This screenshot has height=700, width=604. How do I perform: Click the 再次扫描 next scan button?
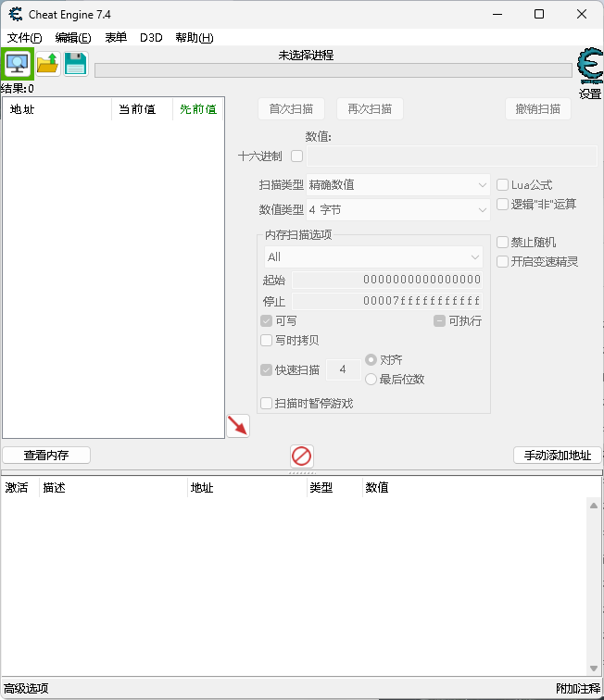(x=370, y=109)
